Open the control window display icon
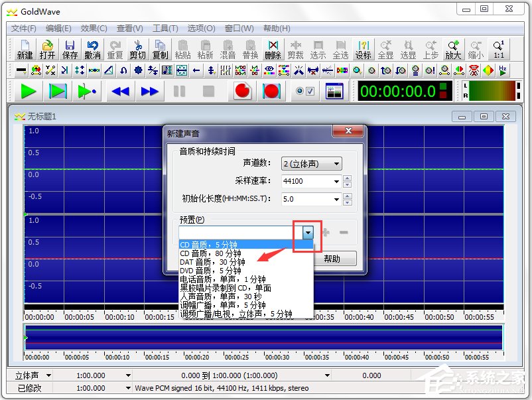The width and height of the screenshot is (532, 400). [x=334, y=92]
